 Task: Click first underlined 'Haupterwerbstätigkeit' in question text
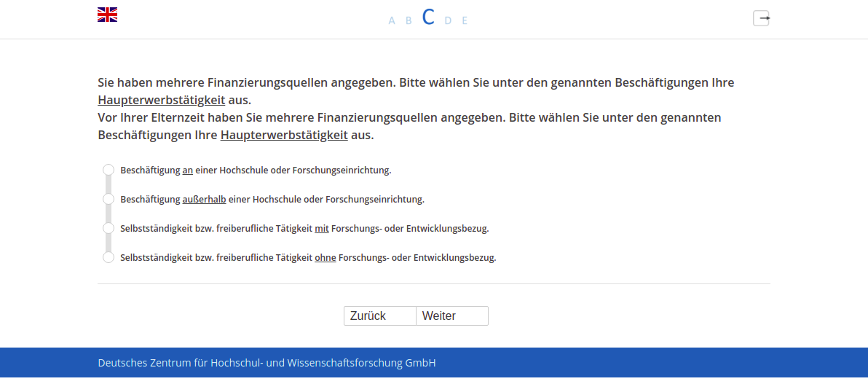click(162, 101)
